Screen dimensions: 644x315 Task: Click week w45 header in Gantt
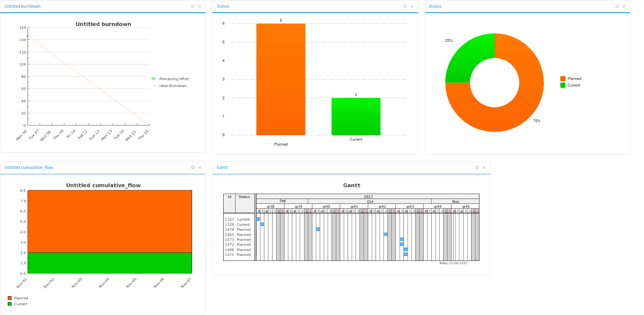(465, 207)
